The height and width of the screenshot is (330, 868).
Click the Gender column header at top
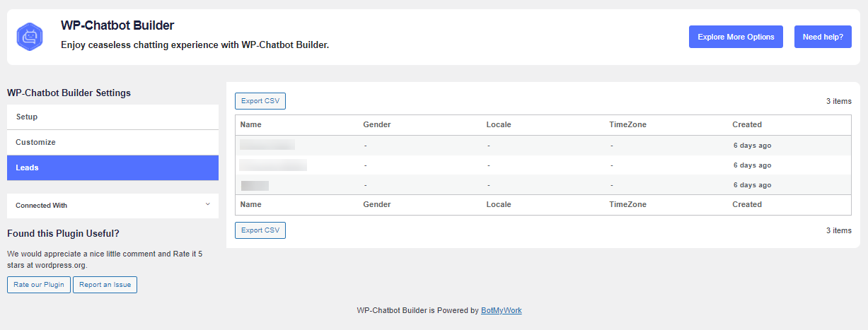tap(377, 124)
